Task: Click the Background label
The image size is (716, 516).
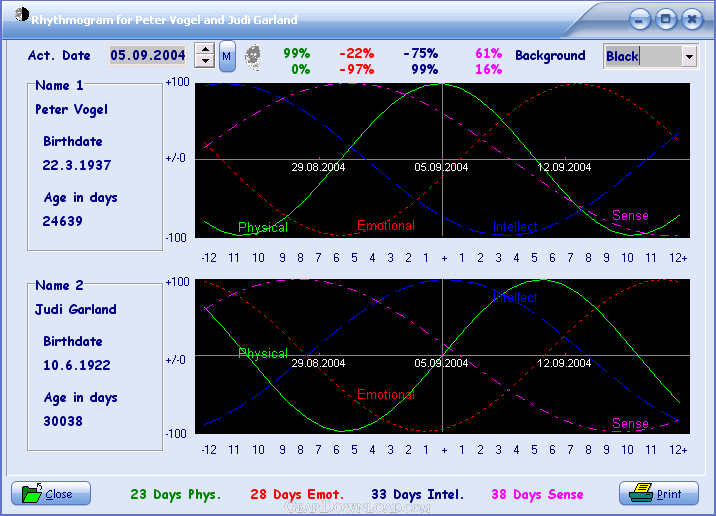Action: tap(550, 56)
